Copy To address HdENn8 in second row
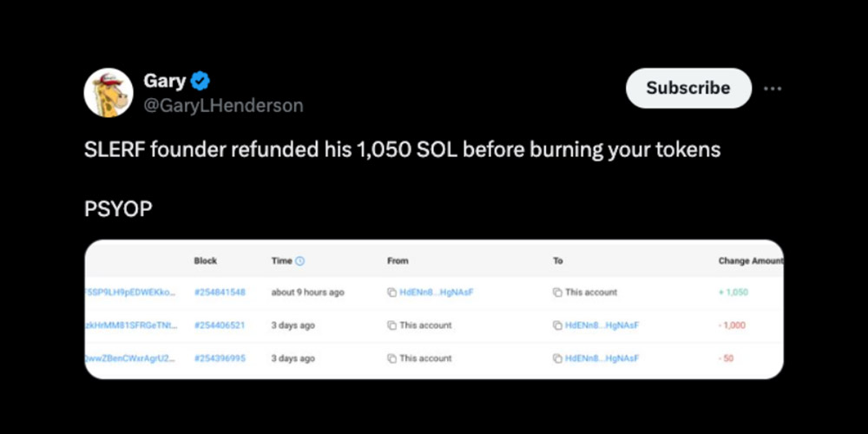The image size is (868, 434). (557, 325)
